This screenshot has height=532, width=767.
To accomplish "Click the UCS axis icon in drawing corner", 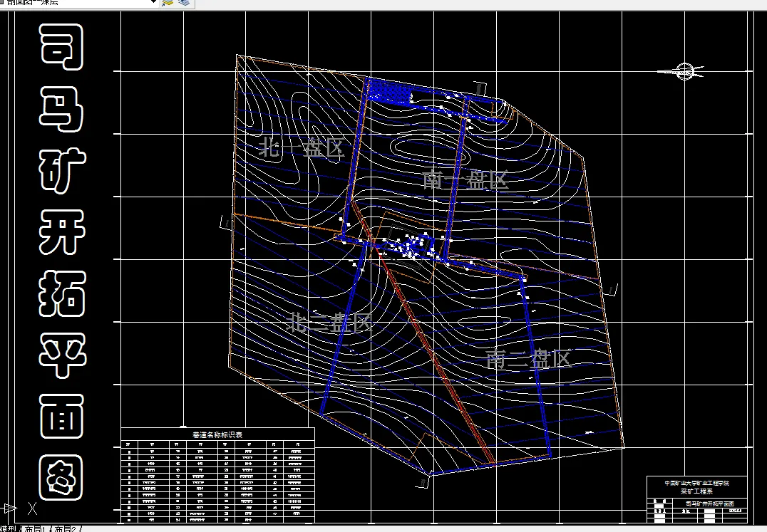I will tap(19, 508).
